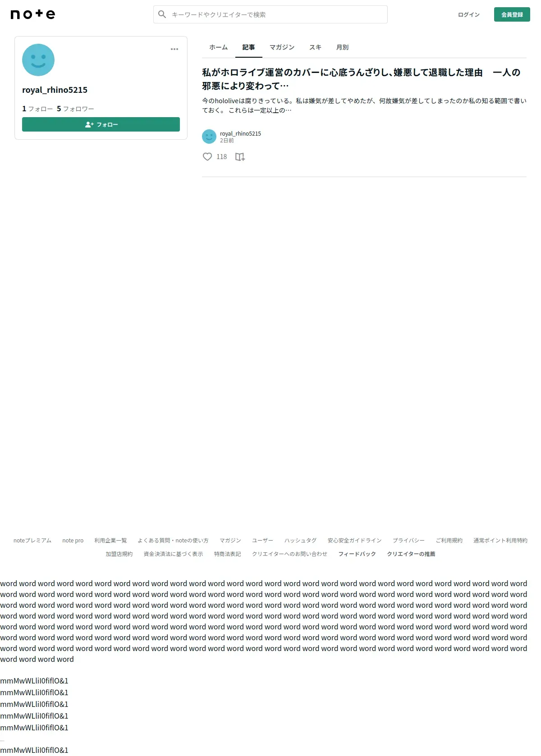Switch to the マガジン tab
The width and height of the screenshot is (541, 756).
282,47
